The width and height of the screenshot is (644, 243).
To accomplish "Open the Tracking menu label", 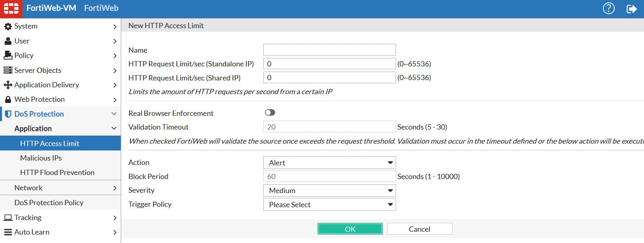I will [x=28, y=218].
